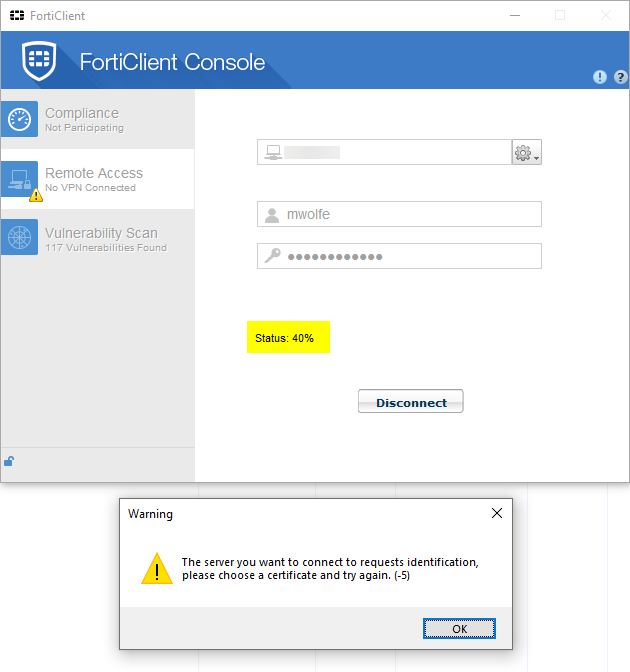This screenshot has height=672, width=630.
Task: Select the Compliance tab
Action: point(98,119)
